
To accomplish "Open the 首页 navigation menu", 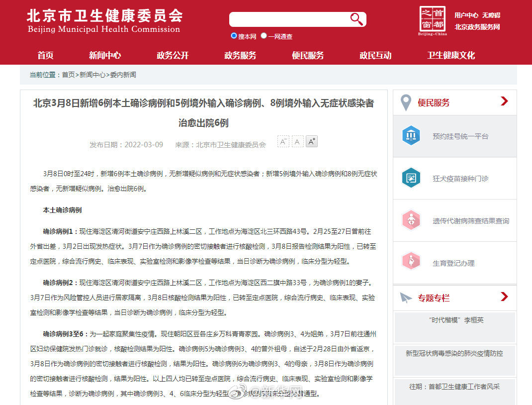I will pyautogui.click(x=45, y=55).
